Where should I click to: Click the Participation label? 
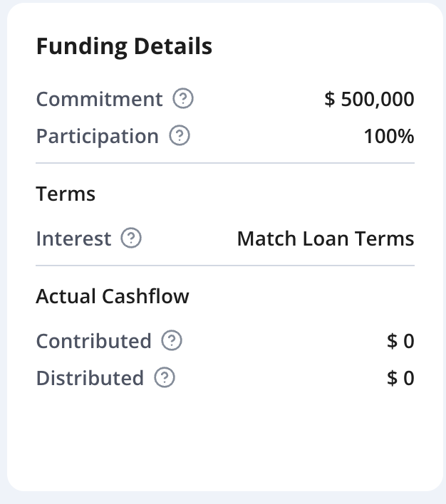(97, 136)
